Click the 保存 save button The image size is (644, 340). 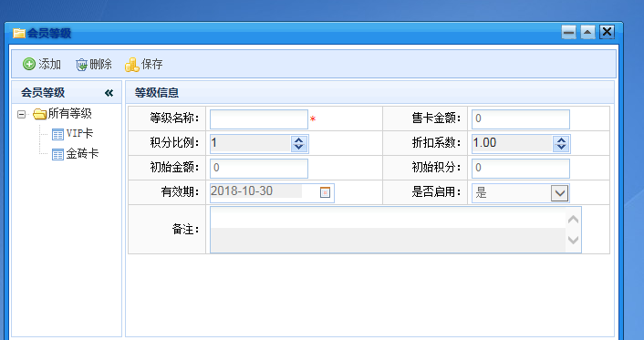(x=144, y=64)
